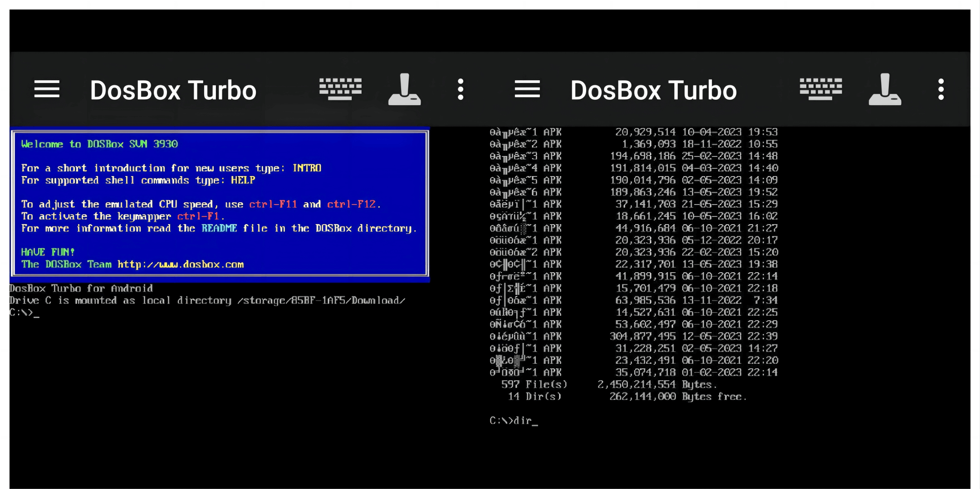Click file size 41,899,915
Image resolution: width=980 pixels, height=489 pixels.
(x=645, y=276)
